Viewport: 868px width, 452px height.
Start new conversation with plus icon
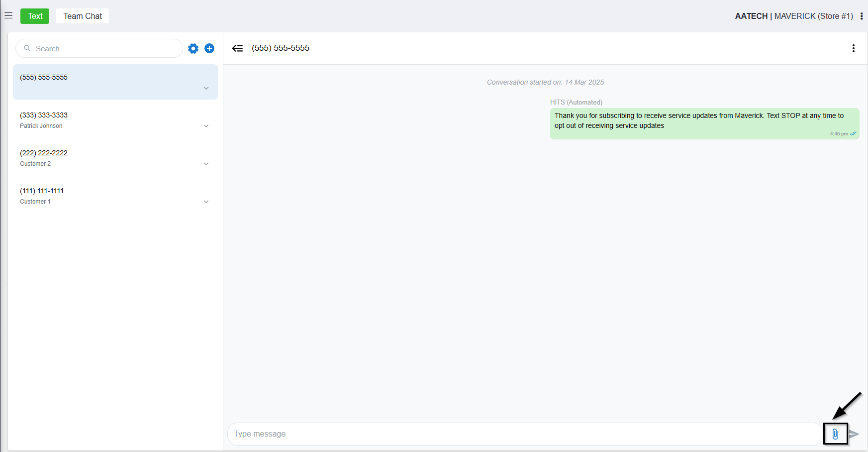click(x=209, y=48)
